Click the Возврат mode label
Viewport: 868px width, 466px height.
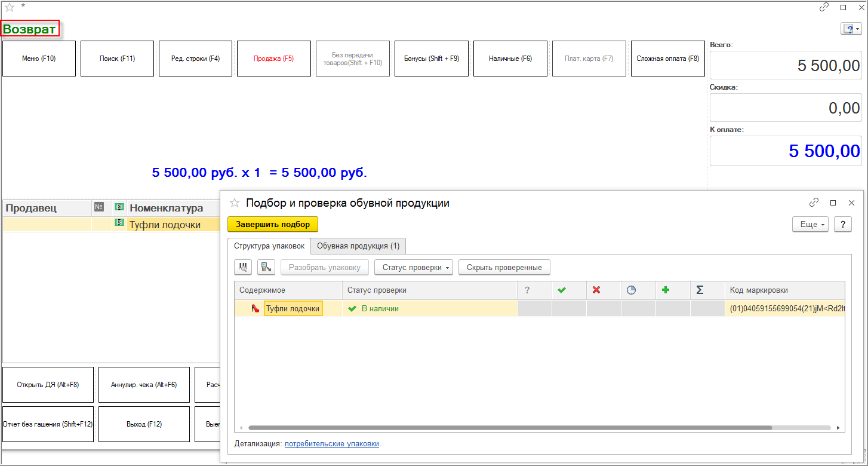pos(30,29)
